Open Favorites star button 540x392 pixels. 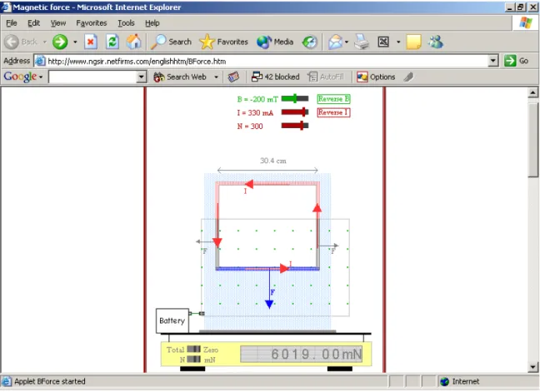(223, 42)
